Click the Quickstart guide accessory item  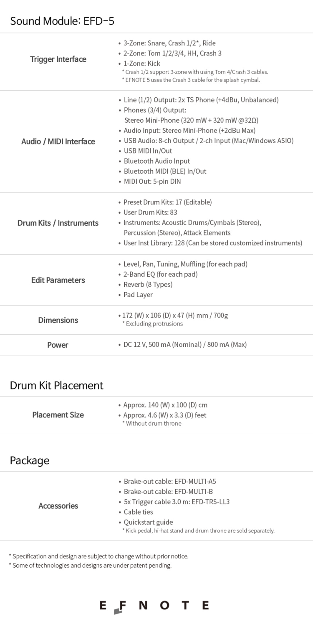pos(148,522)
